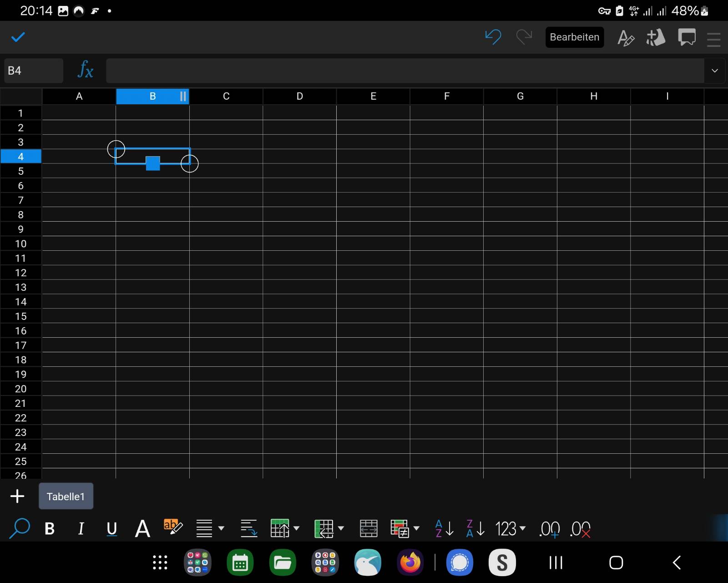The image size is (728, 583).
Task: Expand the formula input bar
Action: point(714,71)
